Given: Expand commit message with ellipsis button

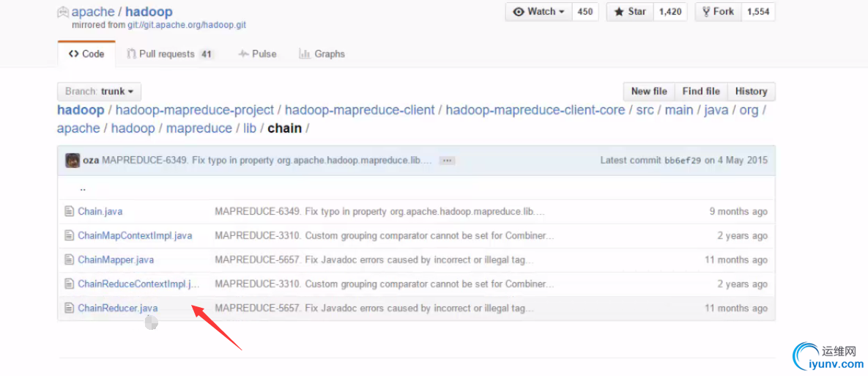Looking at the screenshot, I should (448, 161).
